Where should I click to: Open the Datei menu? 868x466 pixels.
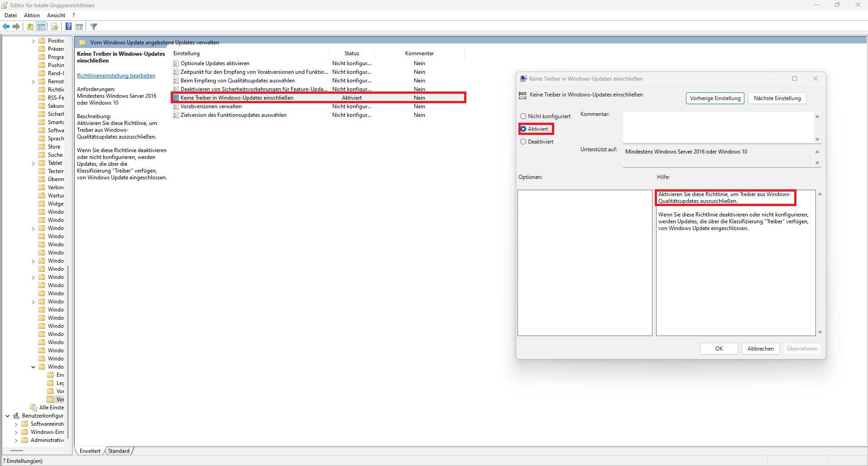[x=10, y=15]
